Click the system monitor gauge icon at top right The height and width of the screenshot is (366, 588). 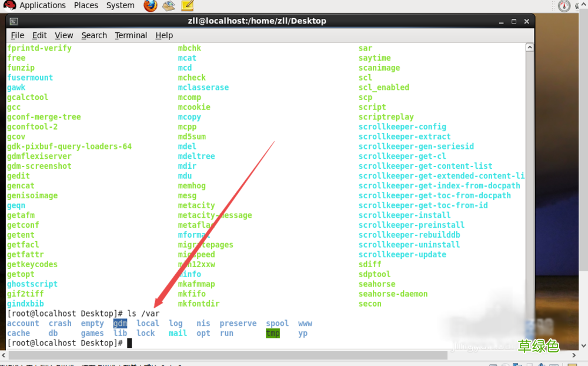563,5
